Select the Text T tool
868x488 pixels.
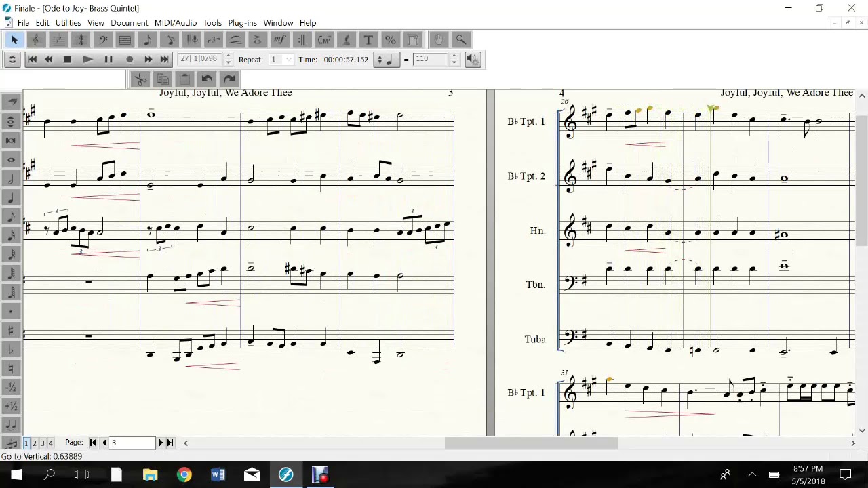pos(368,40)
